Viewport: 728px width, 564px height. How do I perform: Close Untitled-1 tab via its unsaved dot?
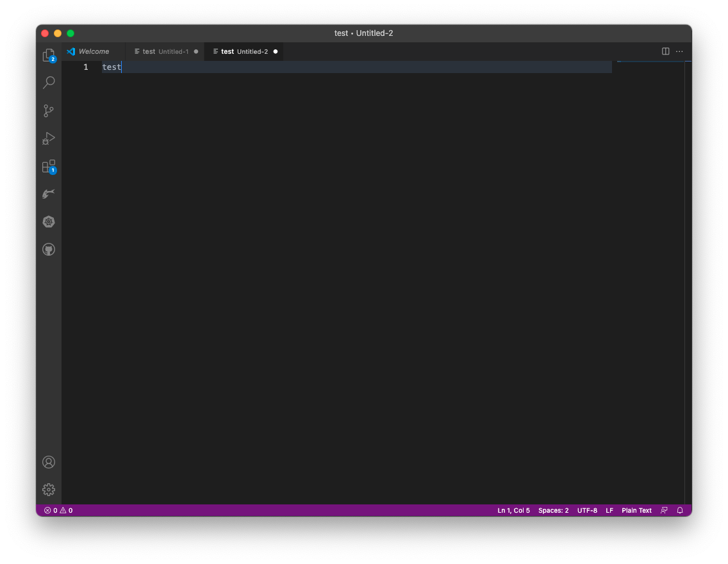point(196,51)
